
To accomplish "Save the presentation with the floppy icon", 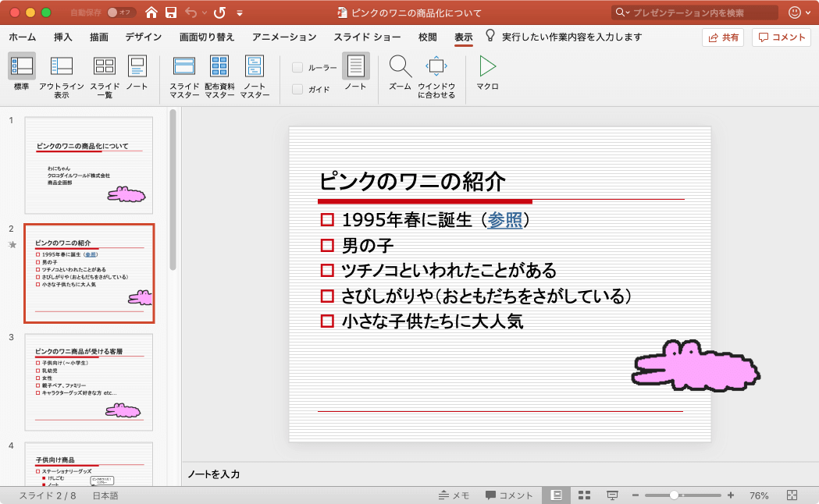I will pos(171,12).
